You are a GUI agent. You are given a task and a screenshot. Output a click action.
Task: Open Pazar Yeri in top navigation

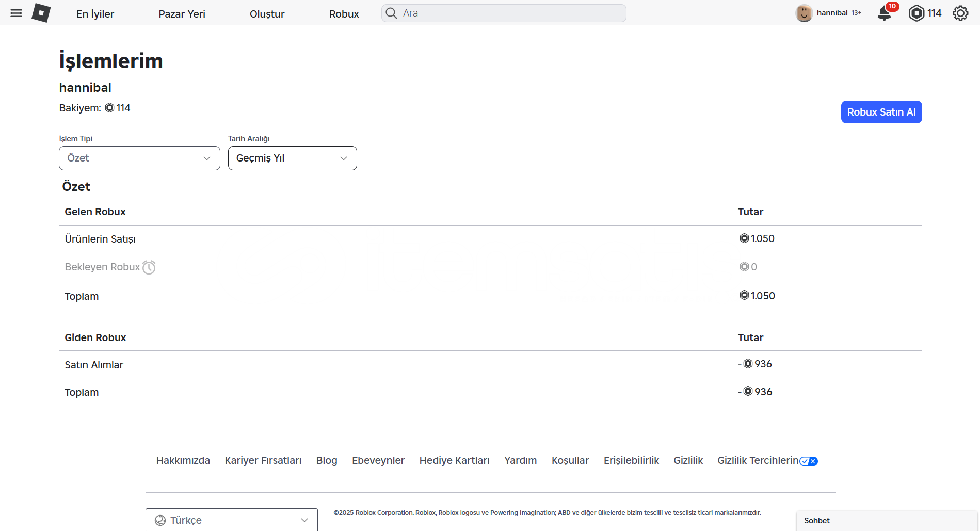point(182,14)
